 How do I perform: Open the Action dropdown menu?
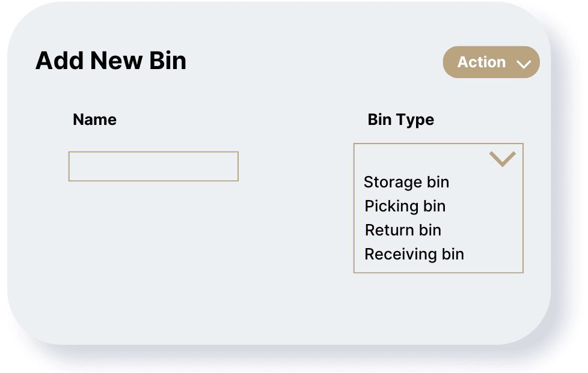tap(491, 62)
